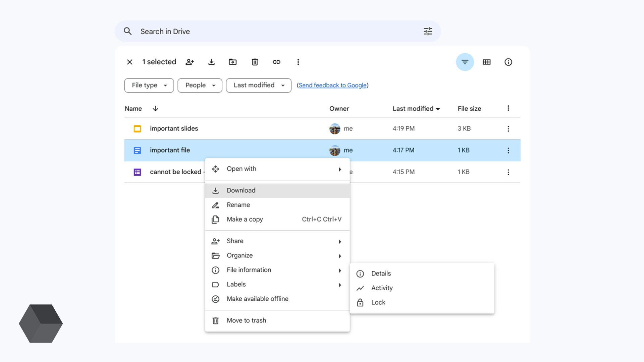
Task: Show the details info panel icon
Action: 508,62
